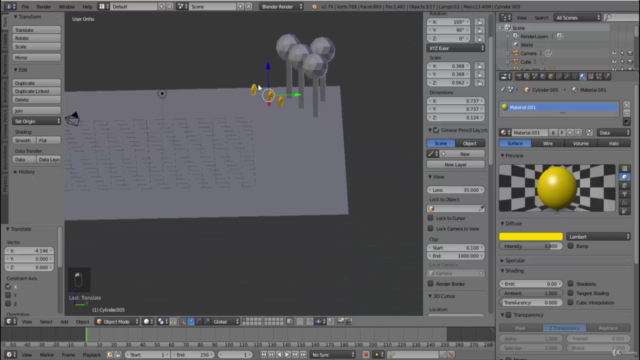Open the Particles properties tab icon

pos(599,76)
